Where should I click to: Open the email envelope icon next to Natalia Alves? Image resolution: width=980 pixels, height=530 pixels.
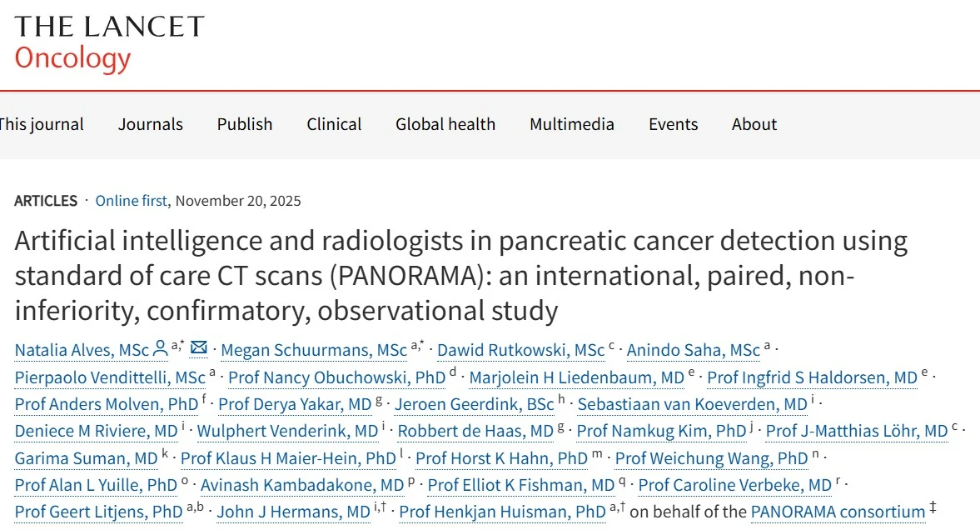[197, 349]
